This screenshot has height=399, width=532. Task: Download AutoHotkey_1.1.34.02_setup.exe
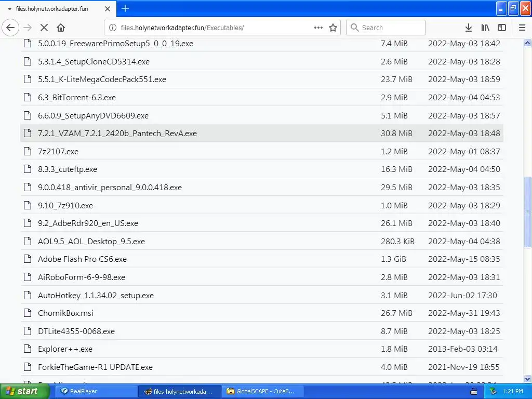[x=96, y=295]
